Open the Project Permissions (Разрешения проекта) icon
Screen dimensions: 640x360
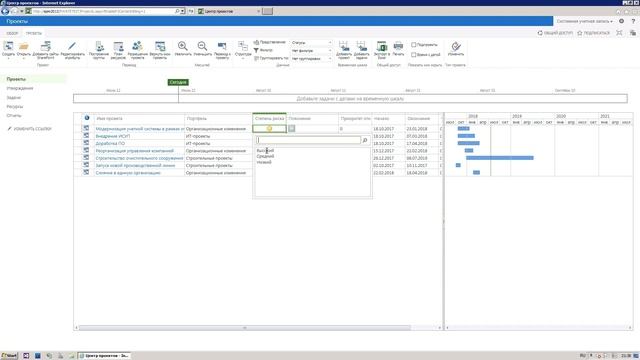click(138, 49)
